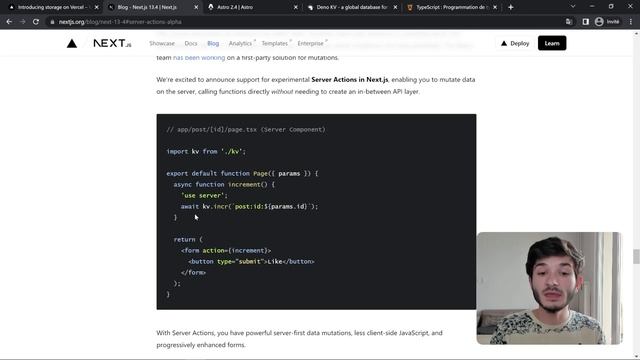640x360 pixels.
Task: Open the Enterprise nav link
Action: pyautogui.click(x=312, y=43)
